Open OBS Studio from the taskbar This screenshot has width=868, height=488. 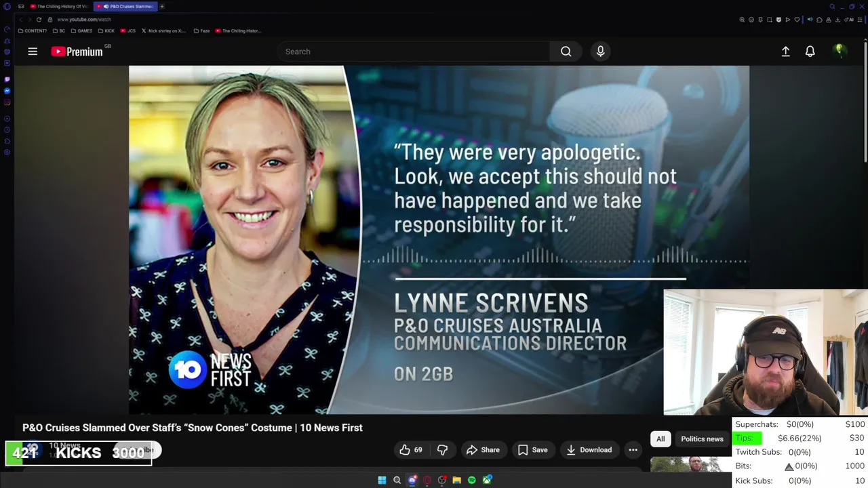click(442, 480)
